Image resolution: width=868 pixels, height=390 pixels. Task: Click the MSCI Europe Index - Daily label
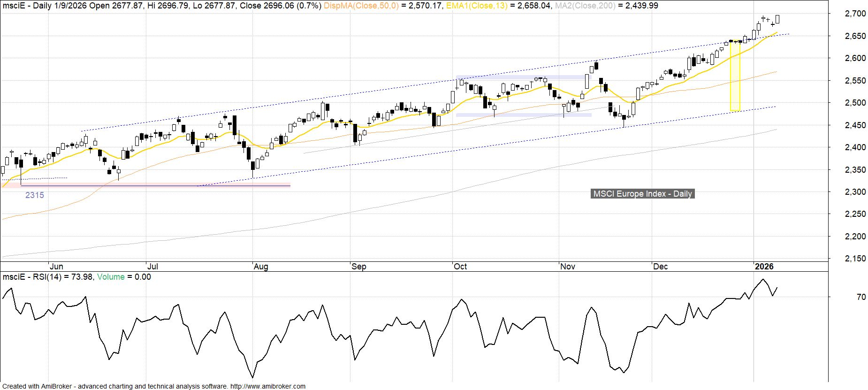click(642, 194)
